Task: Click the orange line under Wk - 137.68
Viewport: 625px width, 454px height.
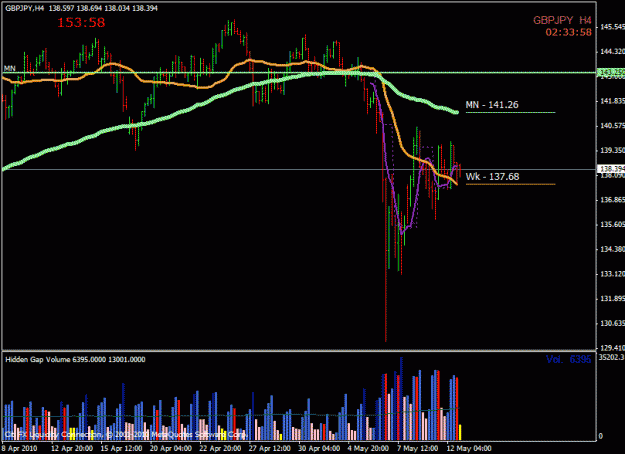Action: [x=510, y=184]
